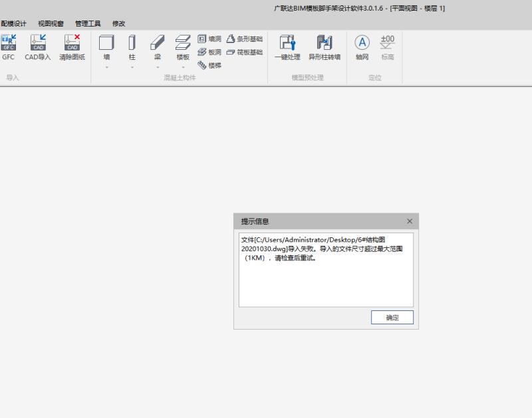Choose the 板洞 slab opening tool
The image size is (532, 418).
[x=209, y=52]
